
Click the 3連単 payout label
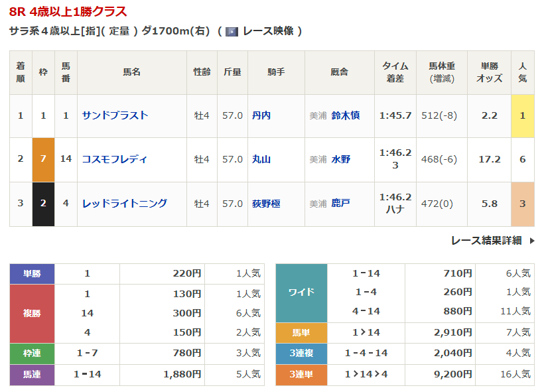301,375
